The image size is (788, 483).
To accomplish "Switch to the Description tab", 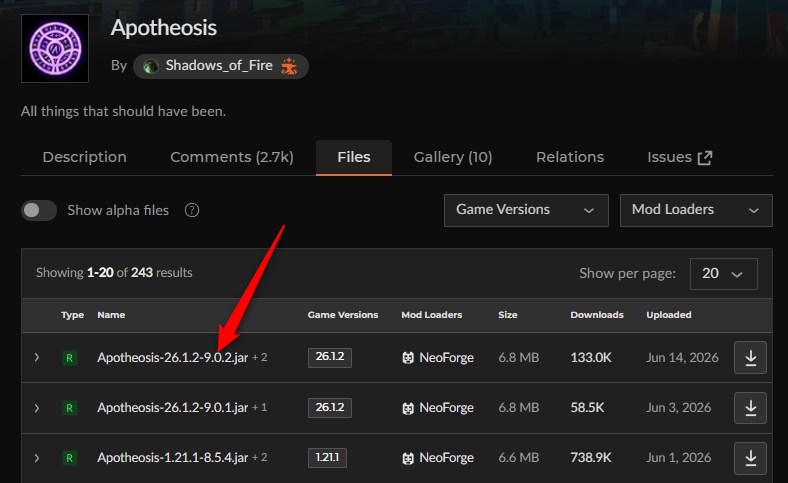I will pyautogui.click(x=84, y=157).
